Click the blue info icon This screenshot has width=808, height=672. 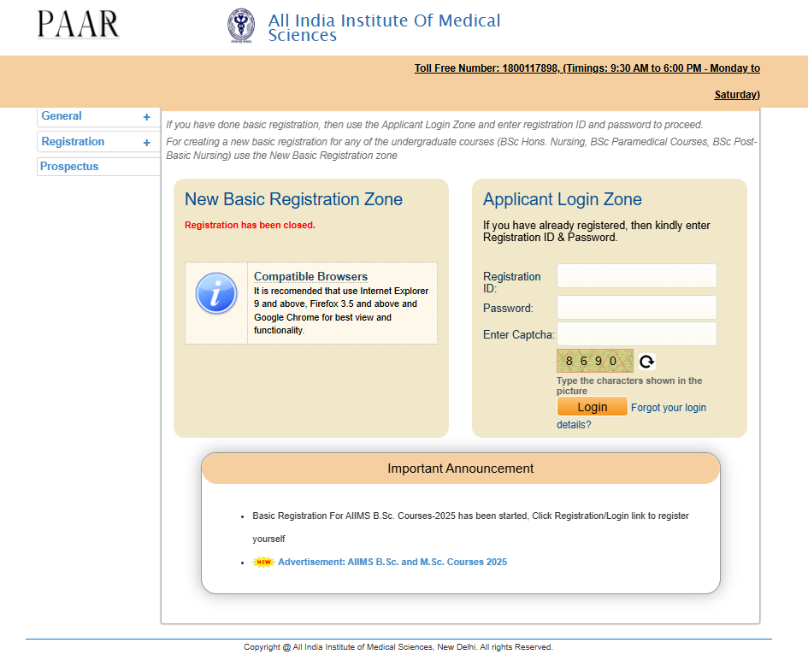216,294
